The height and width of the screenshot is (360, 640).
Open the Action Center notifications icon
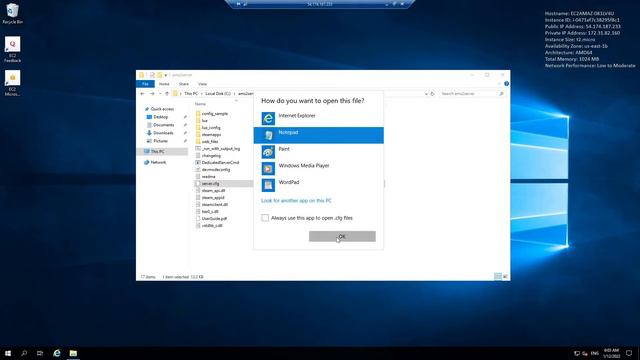(x=629, y=353)
